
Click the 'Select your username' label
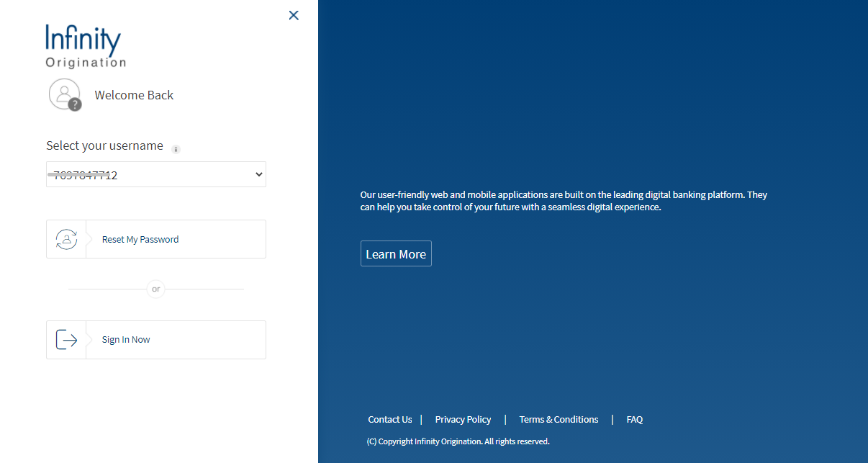104,145
